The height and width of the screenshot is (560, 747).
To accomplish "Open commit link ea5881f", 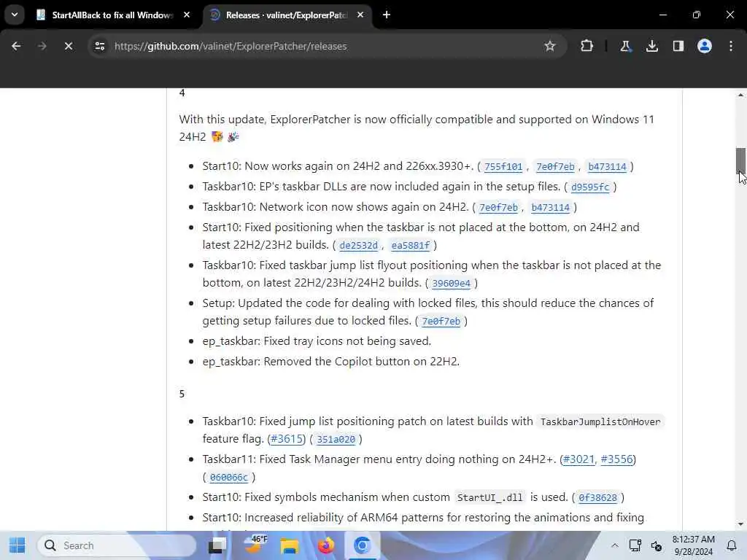I will tap(410, 245).
